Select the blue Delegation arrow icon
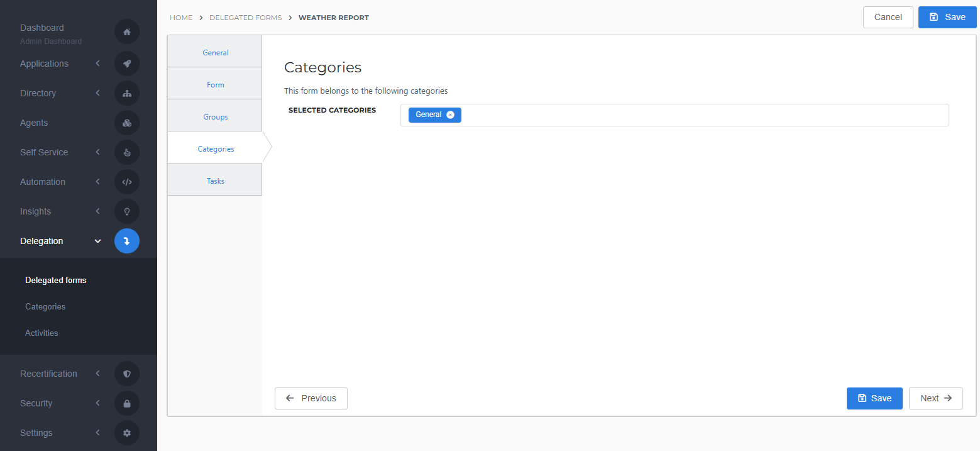Screen dimensions: 980x451 (x=126, y=241)
